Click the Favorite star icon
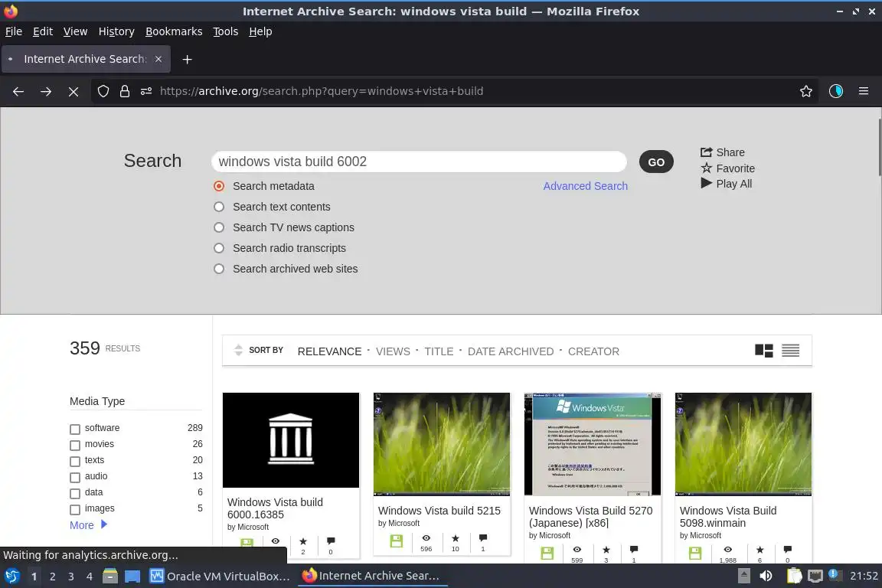This screenshot has width=882, height=588. (707, 168)
